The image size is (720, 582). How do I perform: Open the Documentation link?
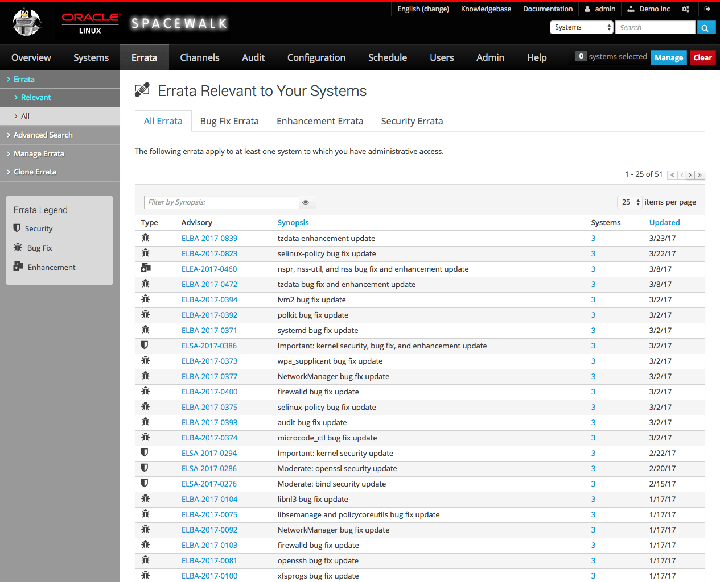point(548,9)
